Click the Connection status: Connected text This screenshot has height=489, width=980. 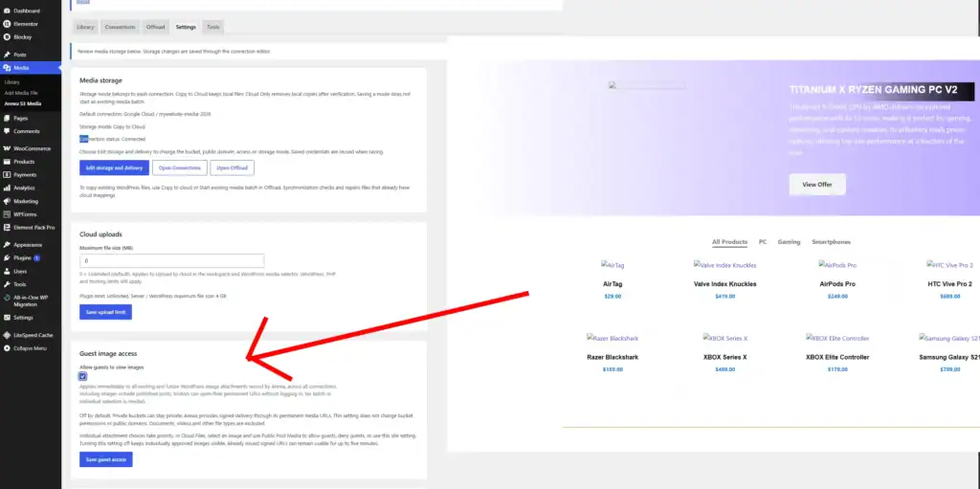113,139
